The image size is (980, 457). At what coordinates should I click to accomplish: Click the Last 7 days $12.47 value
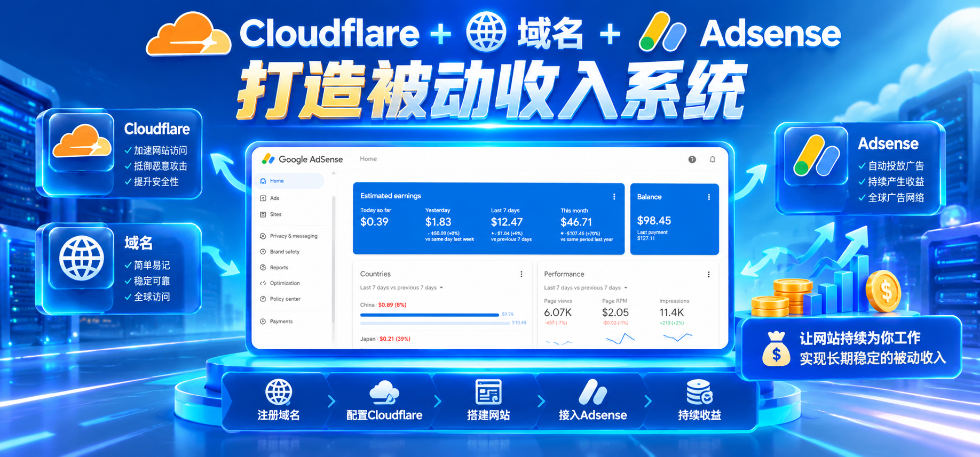click(x=507, y=222)
